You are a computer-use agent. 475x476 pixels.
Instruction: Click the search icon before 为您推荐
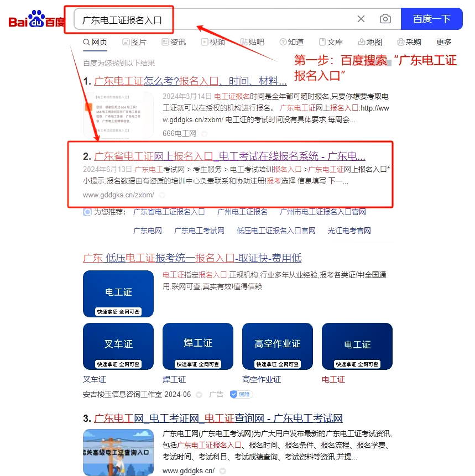[x=87, y=212]
